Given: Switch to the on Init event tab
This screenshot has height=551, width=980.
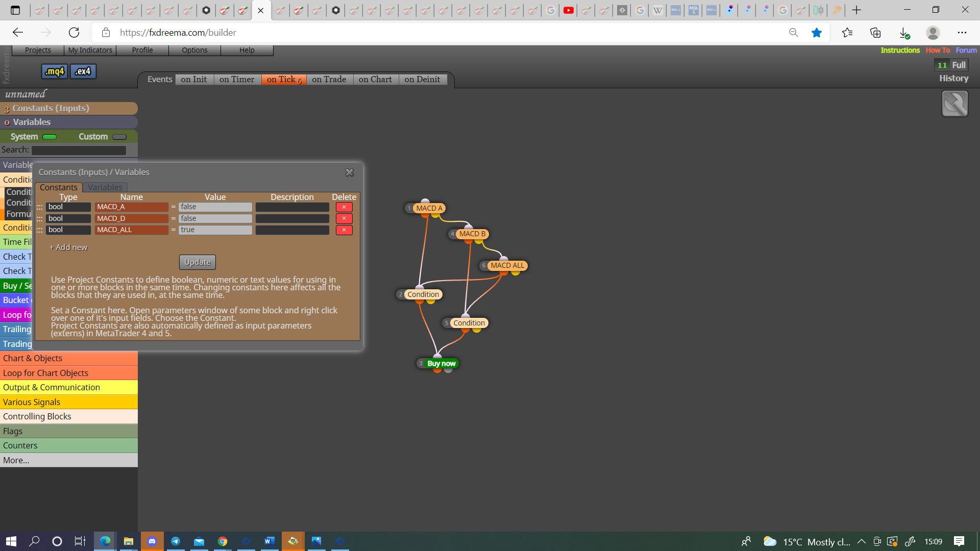Looking at the screenshot, I should click(194, 80).
